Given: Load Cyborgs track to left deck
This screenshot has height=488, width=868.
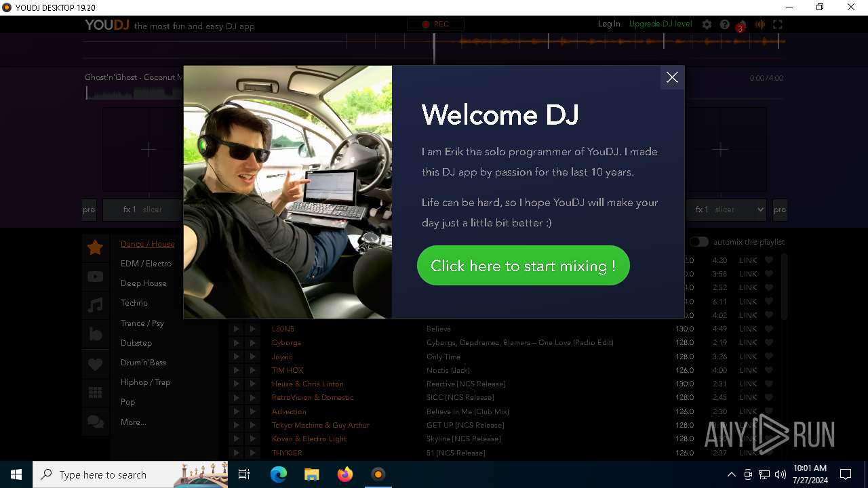Looking at the screenshot, I should pyautogui.click(x=236, y=343).
